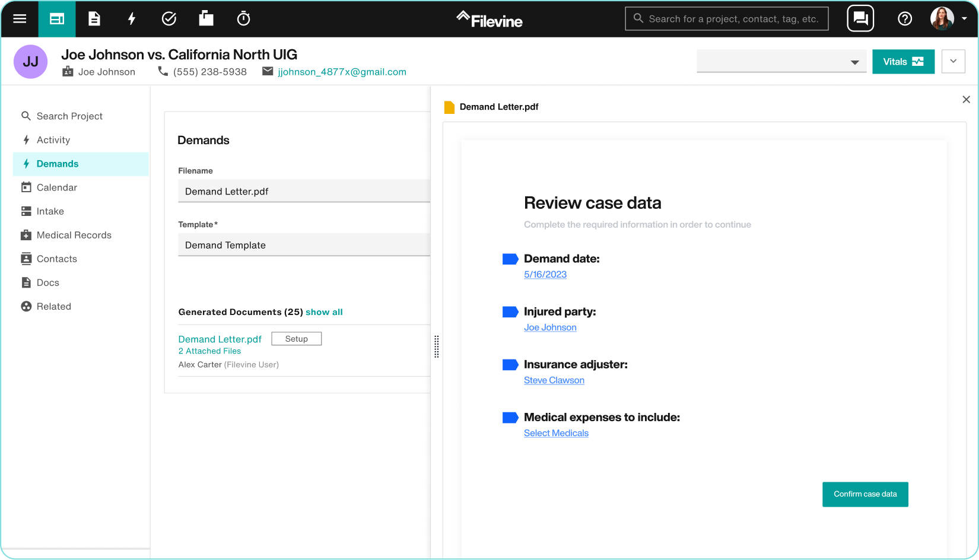This screenshot has height=560, width=979.
Task: Click the lightning bolt activity icon
Action: (x=132, y=18)
